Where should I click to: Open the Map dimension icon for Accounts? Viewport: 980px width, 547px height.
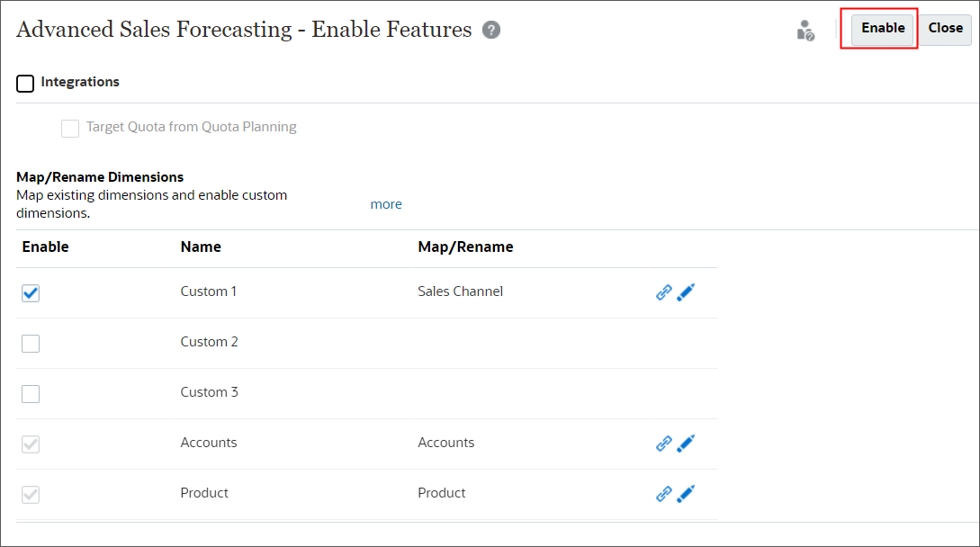point(663,444)
